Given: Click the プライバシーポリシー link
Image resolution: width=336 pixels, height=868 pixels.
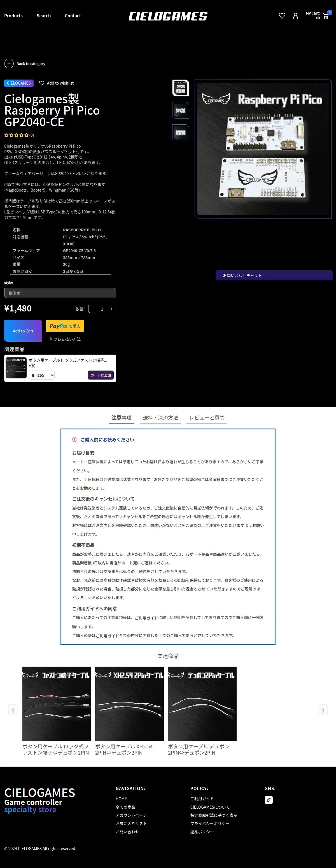Looking at the screenshot, I should (210, 823).
